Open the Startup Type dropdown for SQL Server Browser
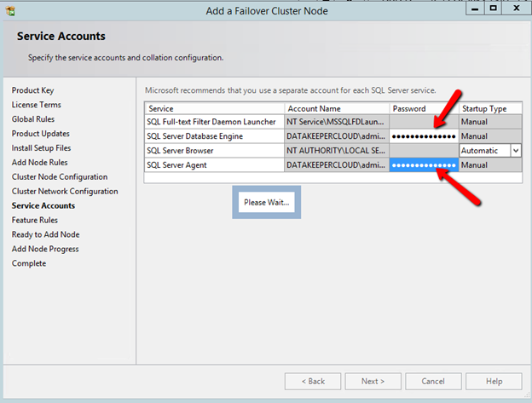This screenshot has width=532, height=403. pos(515,150)
